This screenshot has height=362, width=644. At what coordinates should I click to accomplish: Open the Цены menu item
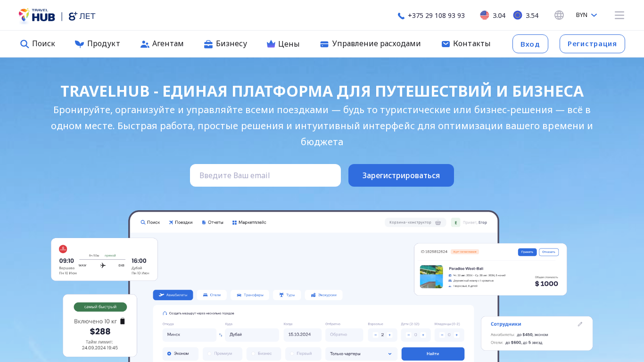pos(283,44)
